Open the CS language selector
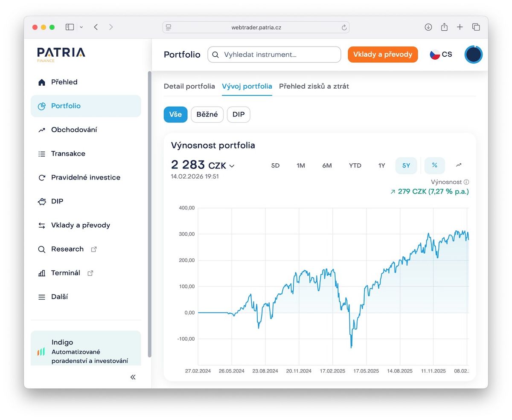This screenshot has height=420, width=512. 441,55
